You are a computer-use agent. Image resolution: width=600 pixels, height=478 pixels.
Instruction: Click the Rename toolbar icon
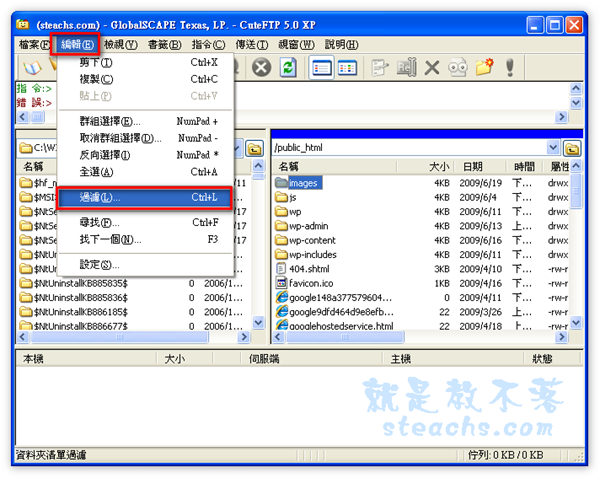pyautogui.click(x=406, y=68)
